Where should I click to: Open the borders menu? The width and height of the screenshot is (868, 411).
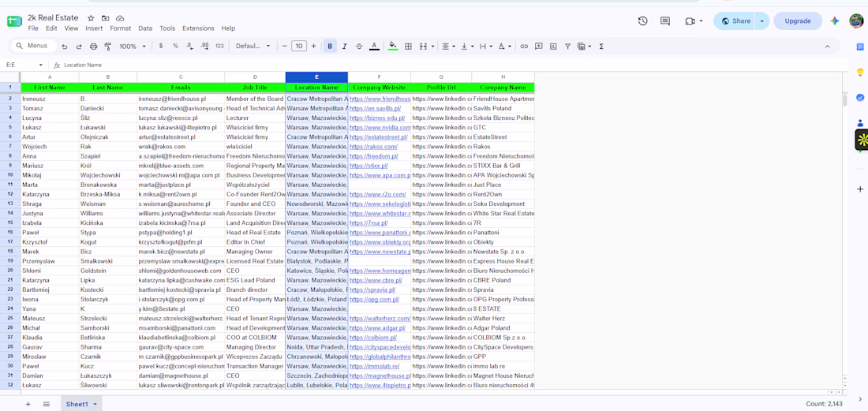409,47
